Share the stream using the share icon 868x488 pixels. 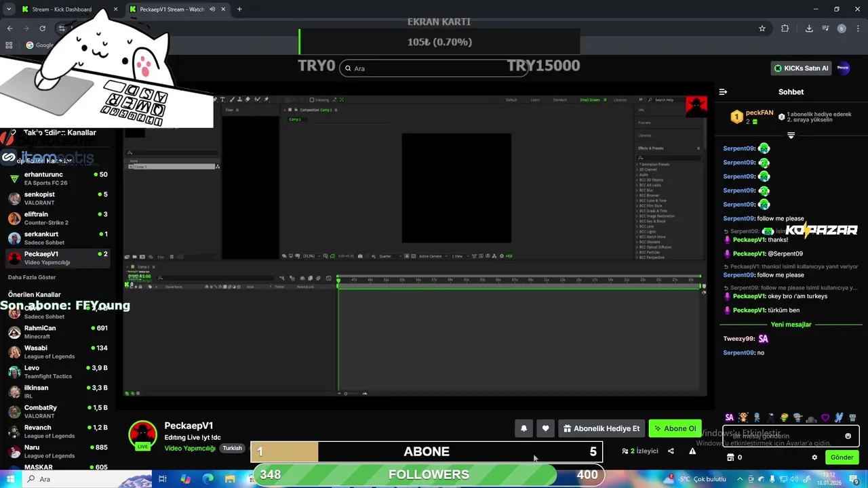click(x=671, y=451)
